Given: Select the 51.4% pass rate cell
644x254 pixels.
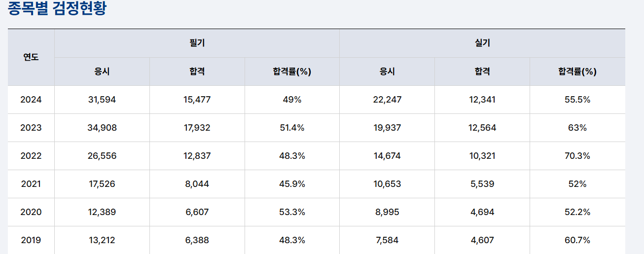Looking at the screenshot, I should (292, 128).
